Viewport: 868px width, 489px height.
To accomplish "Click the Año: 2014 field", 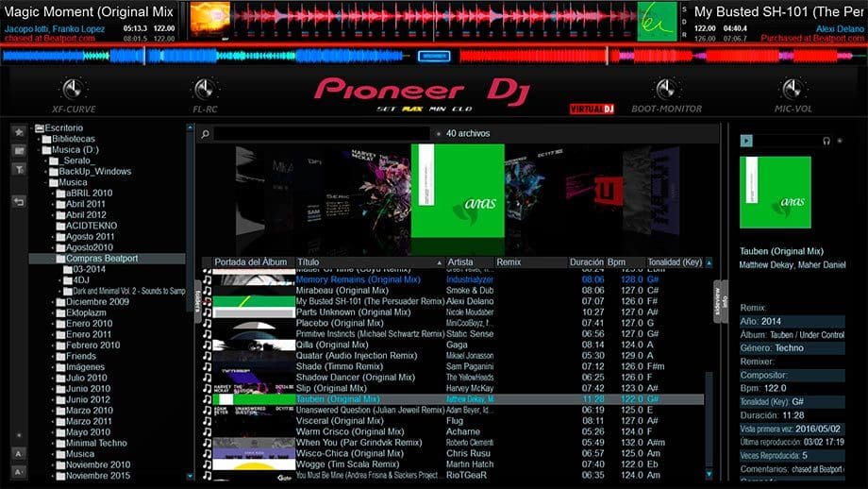I will click(x=792, y=321).
